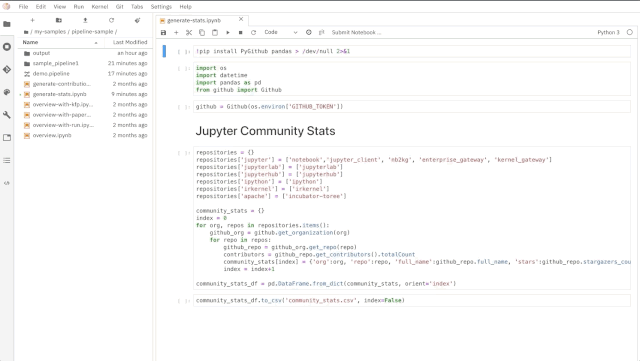Click the Jupyter Community Stats heading

pyautogui.click(x=265, y=131)
